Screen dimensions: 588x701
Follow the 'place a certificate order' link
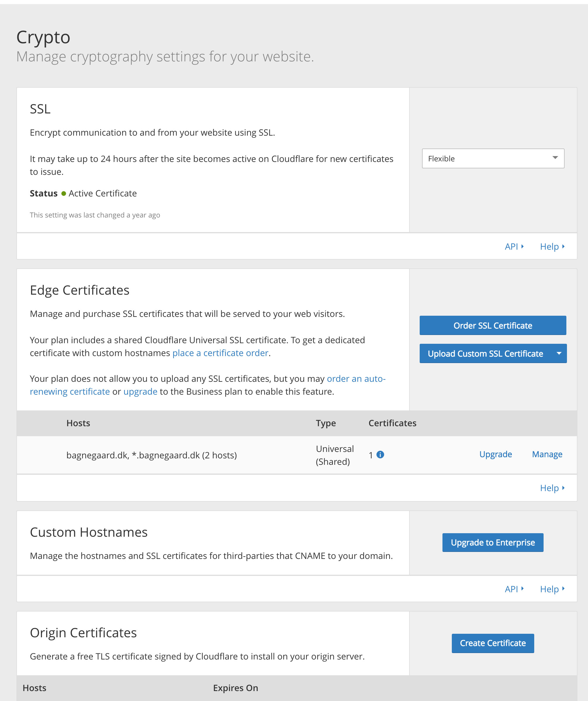tap(220, 353)
